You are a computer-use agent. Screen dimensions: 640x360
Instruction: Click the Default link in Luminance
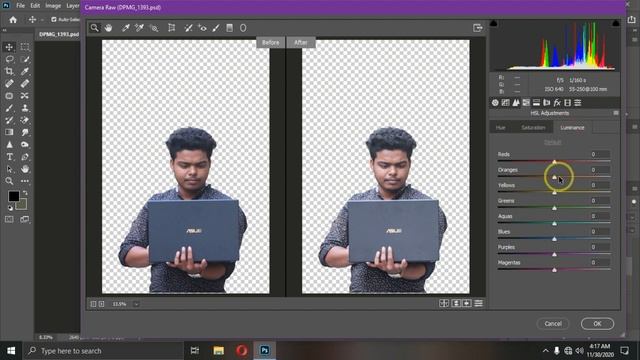point(553,142)
